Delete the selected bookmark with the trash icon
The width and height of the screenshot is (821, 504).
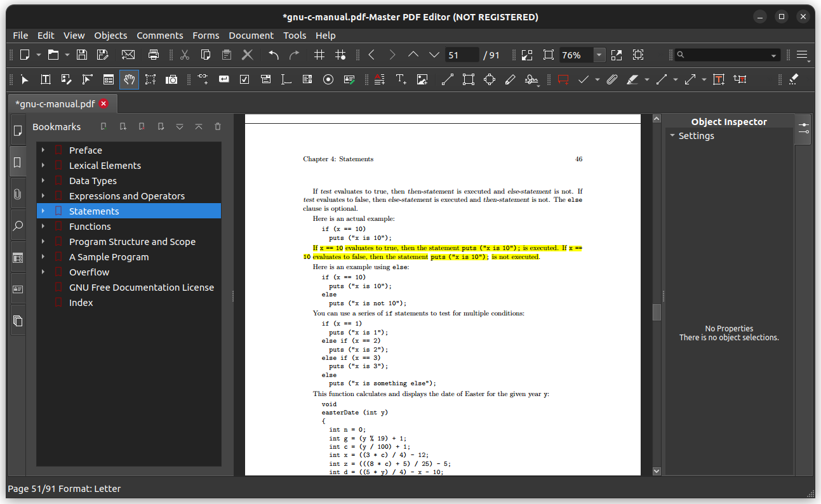click(218, 126)
